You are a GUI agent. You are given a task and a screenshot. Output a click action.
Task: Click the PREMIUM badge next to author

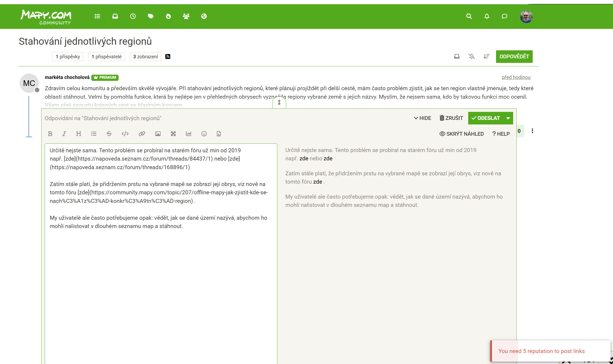[x=105, y=77]
